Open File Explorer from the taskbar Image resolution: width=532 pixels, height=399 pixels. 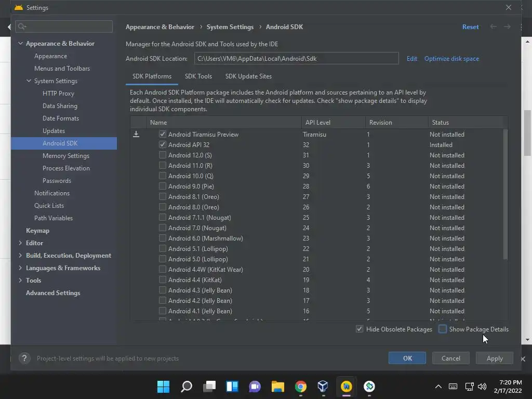point(277,387)
